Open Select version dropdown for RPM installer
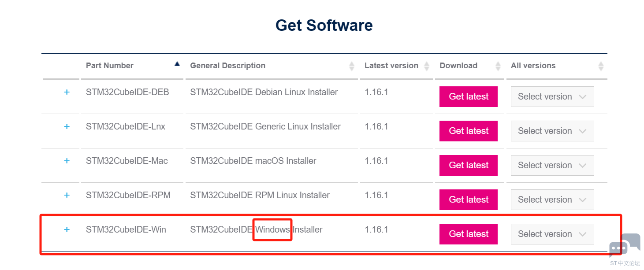 pos(552,200)
